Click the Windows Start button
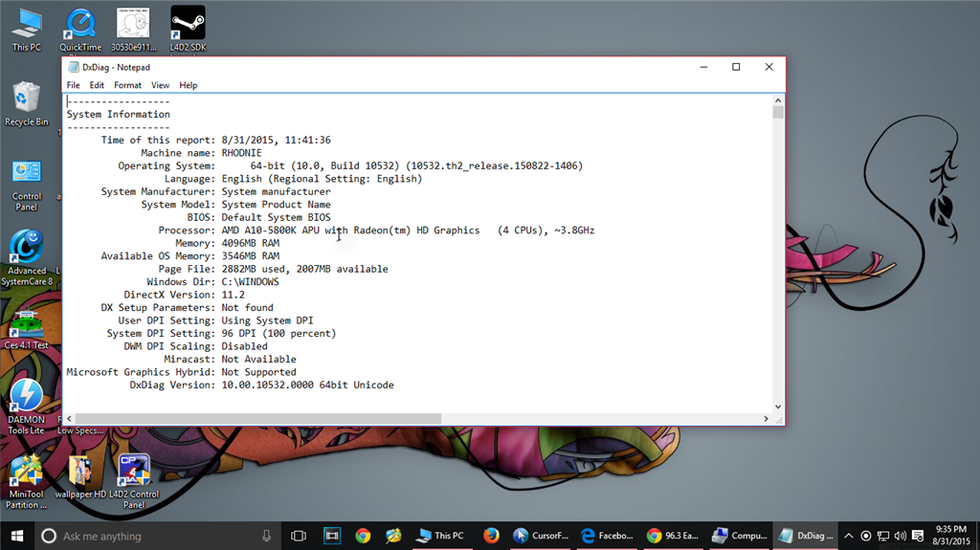The width and height of the screenshot is (980, 550). pos(17,536)
